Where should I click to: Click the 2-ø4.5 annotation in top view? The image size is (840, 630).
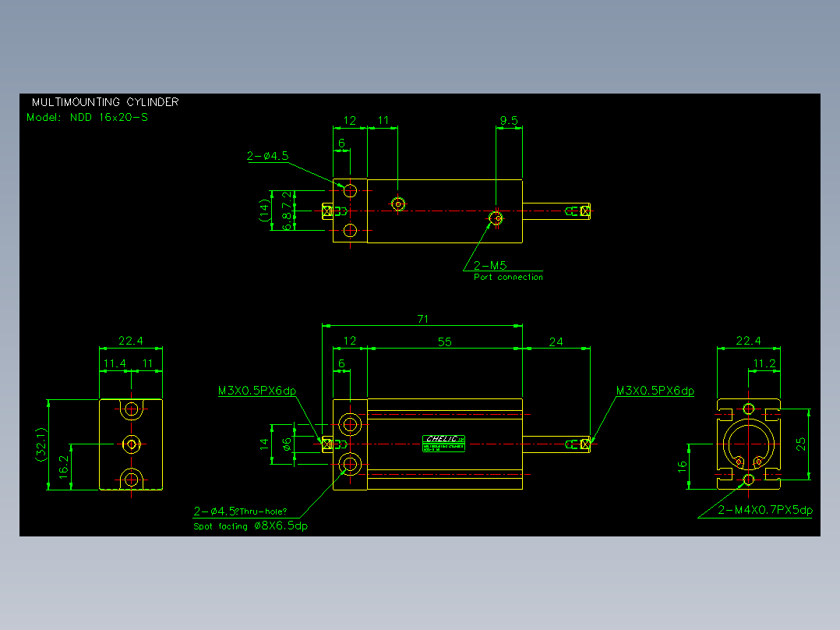tap(267, 156)
